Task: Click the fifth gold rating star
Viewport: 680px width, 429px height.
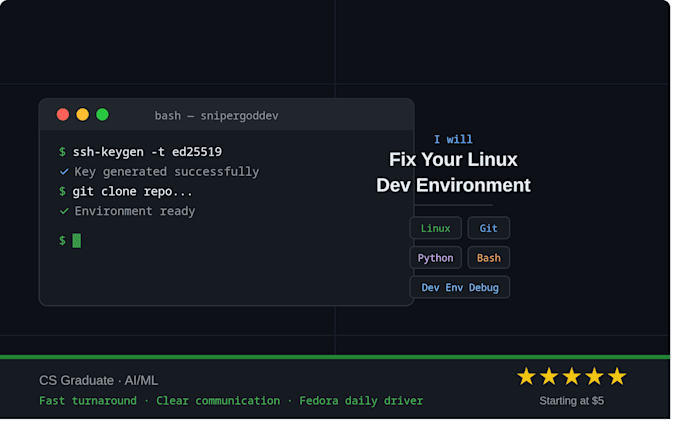Action: point(617,377)
